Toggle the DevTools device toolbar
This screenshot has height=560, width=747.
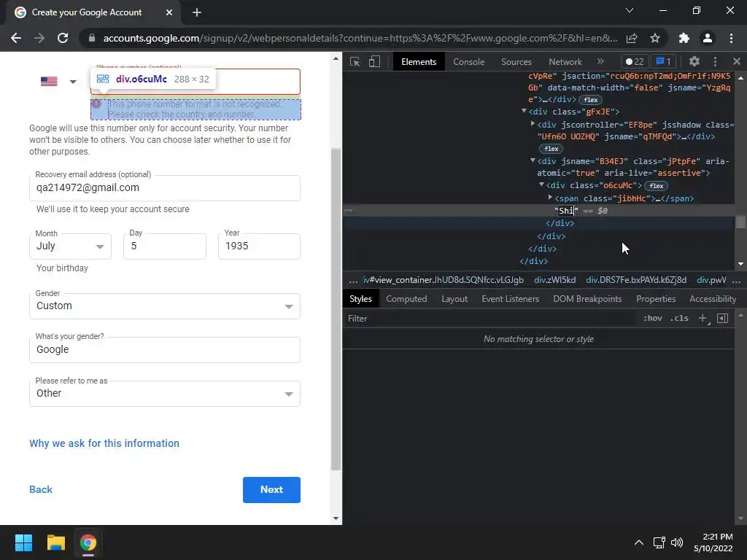(374, 61)
